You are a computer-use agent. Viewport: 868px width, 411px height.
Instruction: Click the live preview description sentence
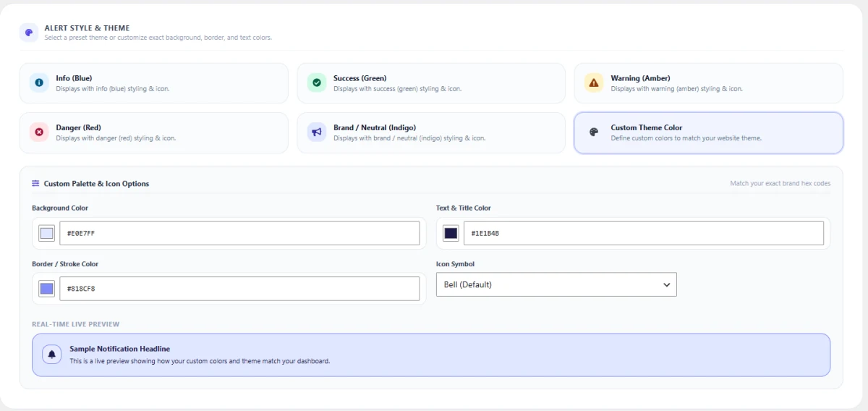[x=200, y=360]
